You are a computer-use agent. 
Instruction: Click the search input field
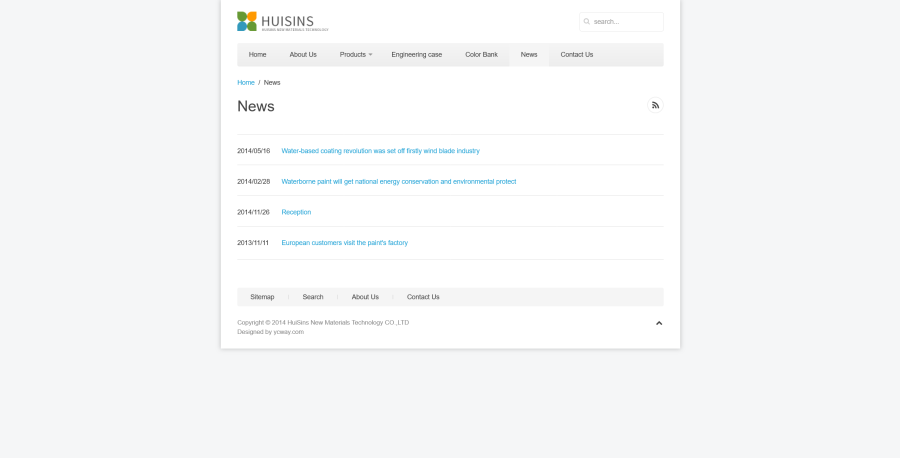(625, 21)
